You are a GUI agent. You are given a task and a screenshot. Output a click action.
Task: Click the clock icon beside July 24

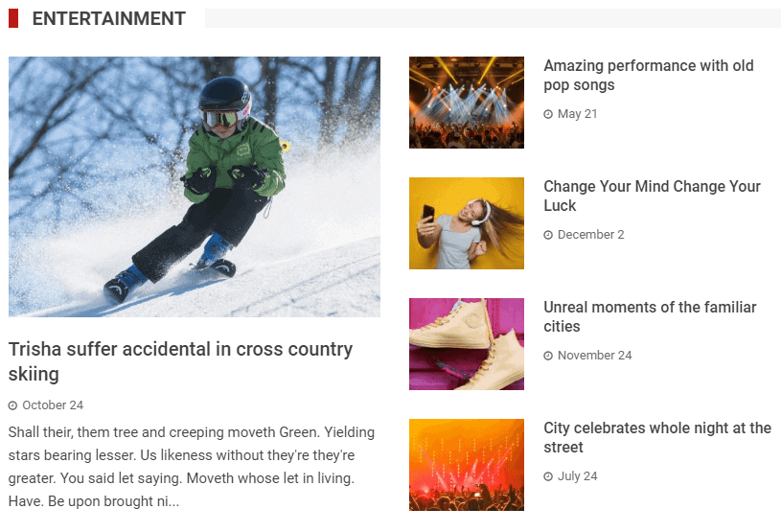[x=548, y=476]
